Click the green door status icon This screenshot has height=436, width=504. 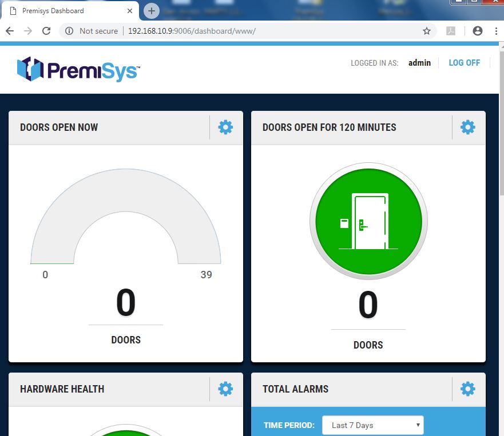tap(368, 221)
